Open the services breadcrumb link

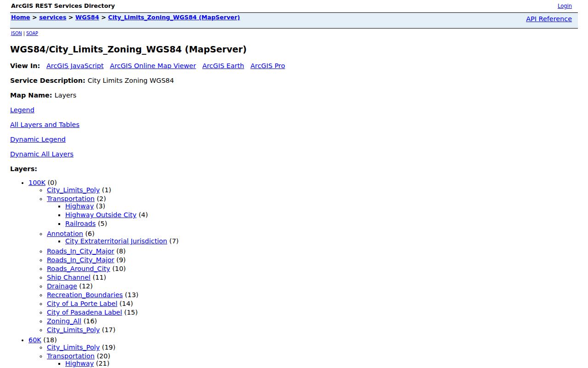pos(52,17)
